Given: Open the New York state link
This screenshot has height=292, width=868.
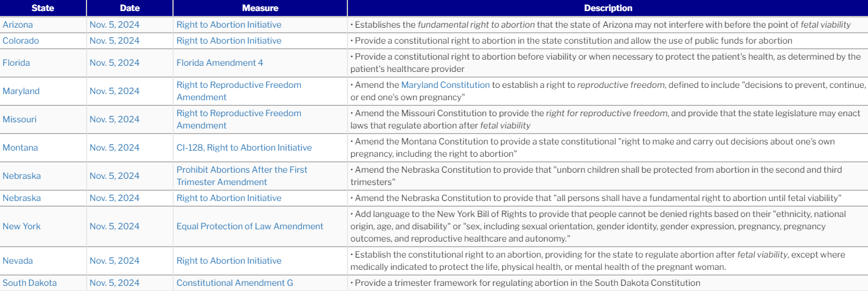Looking at the screenshot, I should 21,226.
